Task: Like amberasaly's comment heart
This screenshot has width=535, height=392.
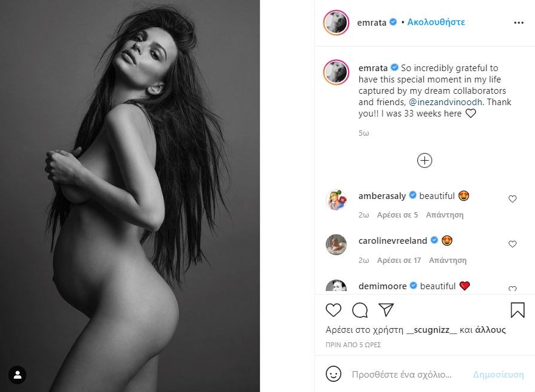Action: [x=512, y=199]
